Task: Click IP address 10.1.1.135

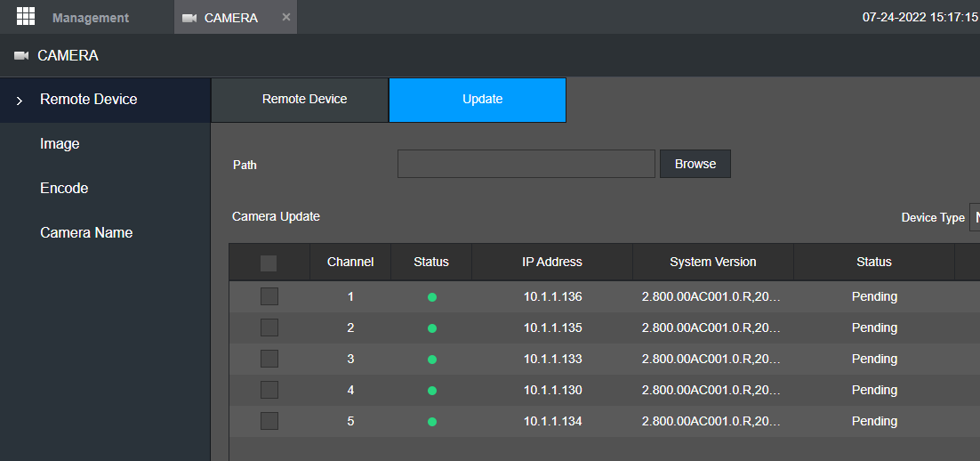Action: [553, 328]
